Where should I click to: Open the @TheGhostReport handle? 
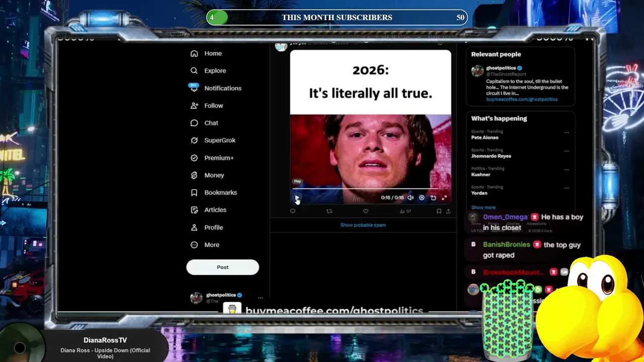(506, 74)
